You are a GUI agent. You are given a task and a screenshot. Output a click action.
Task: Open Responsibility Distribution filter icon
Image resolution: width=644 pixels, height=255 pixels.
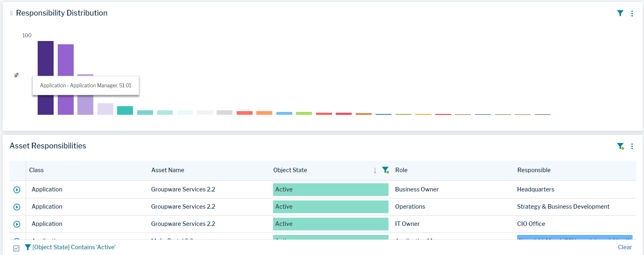(x=620, y=13)
